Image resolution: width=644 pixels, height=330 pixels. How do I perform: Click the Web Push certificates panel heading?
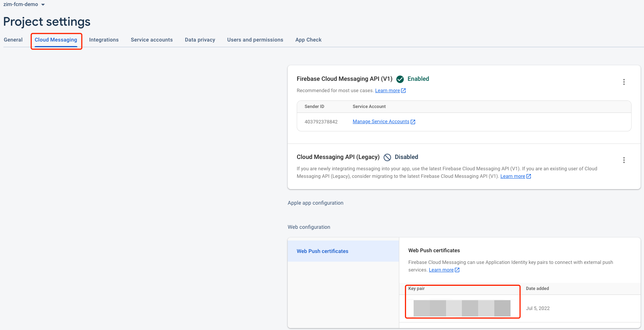(x=434, y=251)
